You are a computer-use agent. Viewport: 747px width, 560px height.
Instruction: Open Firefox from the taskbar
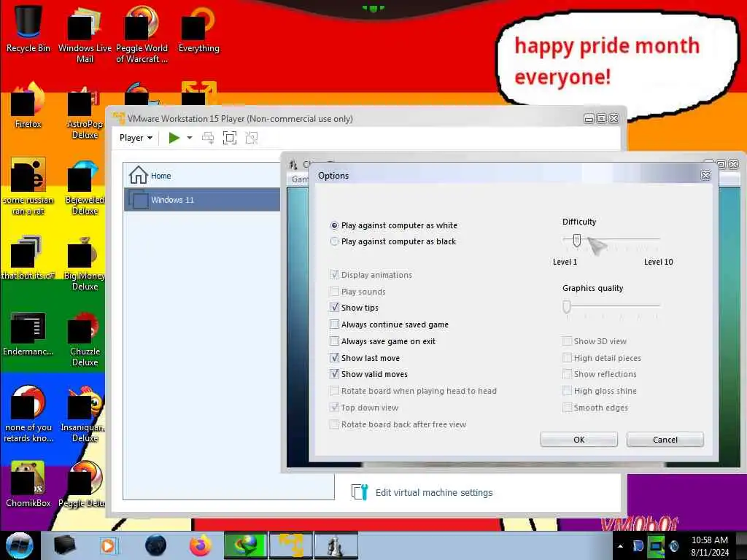point(201,545)
